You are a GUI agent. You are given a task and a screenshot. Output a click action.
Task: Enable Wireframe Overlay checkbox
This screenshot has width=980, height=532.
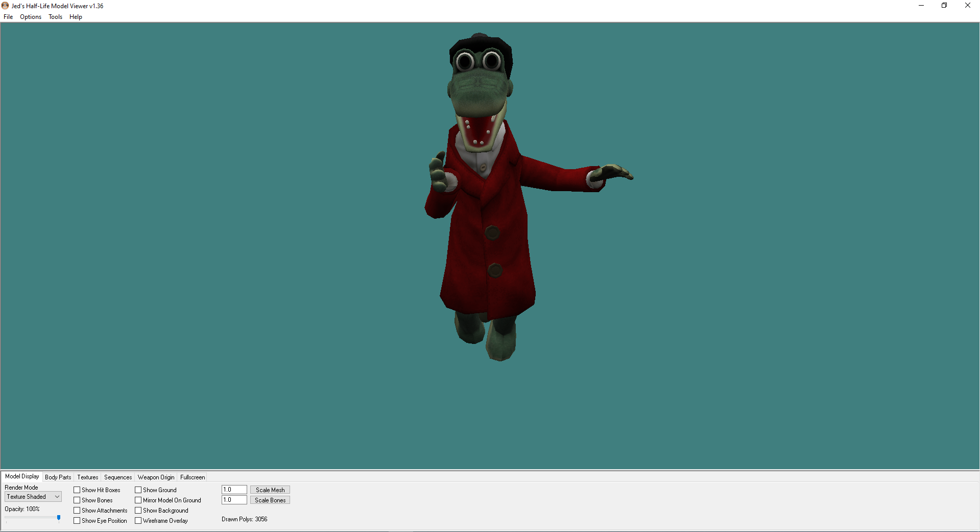pos(138,521)
